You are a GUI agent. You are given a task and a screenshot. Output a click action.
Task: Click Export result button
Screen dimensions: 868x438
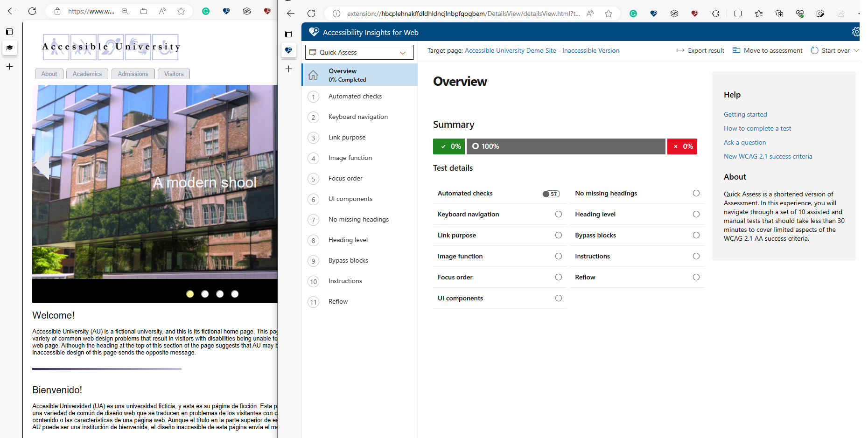pos(700,50)
